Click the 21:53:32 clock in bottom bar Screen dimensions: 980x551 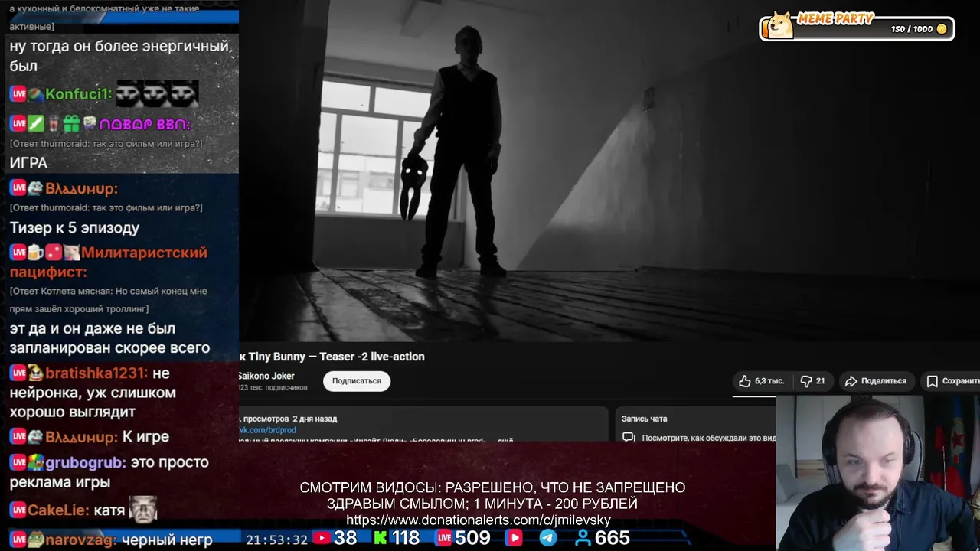(276, 540)
